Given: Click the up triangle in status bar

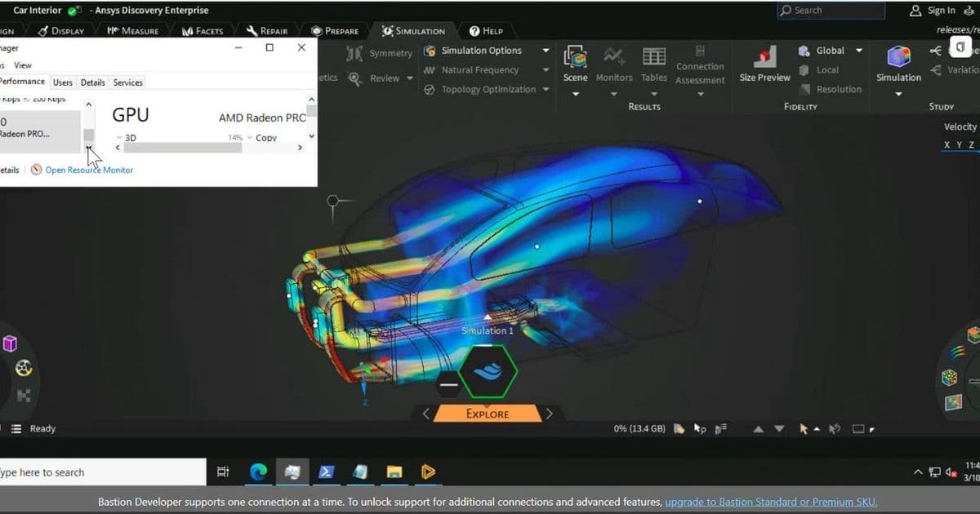Looking at the screenshot, I should click(758, 428).
